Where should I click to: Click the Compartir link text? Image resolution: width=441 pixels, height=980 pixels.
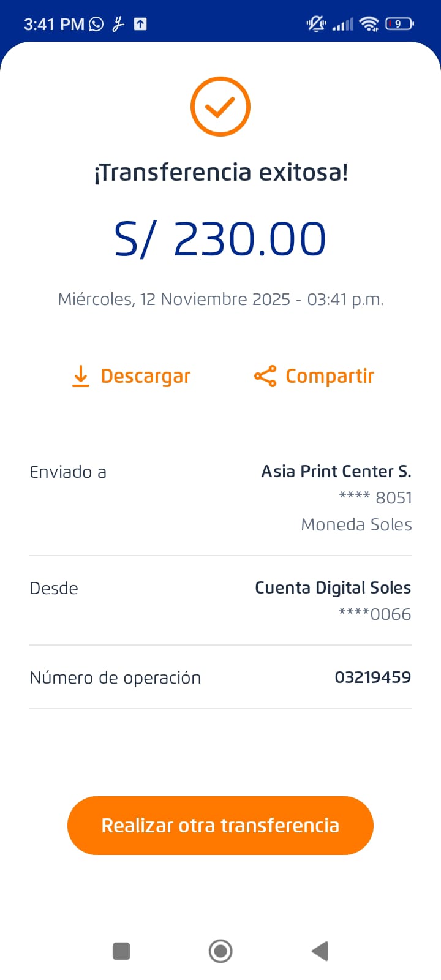point(330,376)
